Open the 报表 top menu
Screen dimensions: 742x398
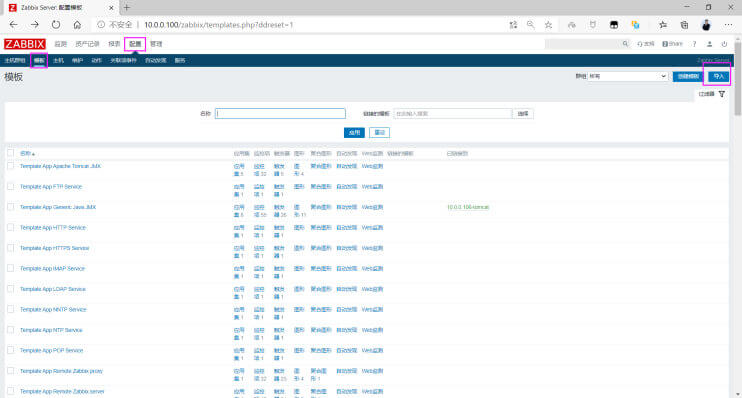114,44
